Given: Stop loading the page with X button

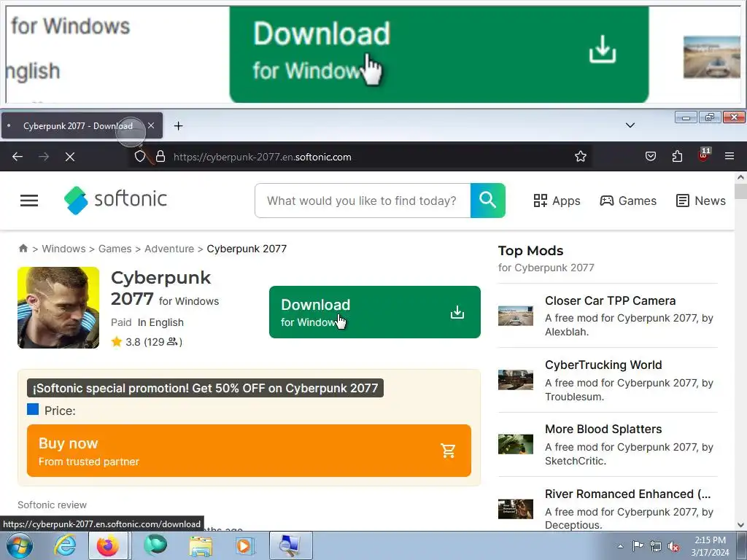Looking at the screenshot, I should (x=70, y=157).
